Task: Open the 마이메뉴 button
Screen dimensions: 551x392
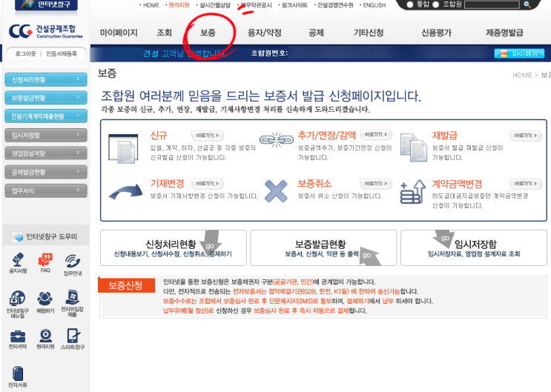Action: pyautogui.click(x=519, y=53)
